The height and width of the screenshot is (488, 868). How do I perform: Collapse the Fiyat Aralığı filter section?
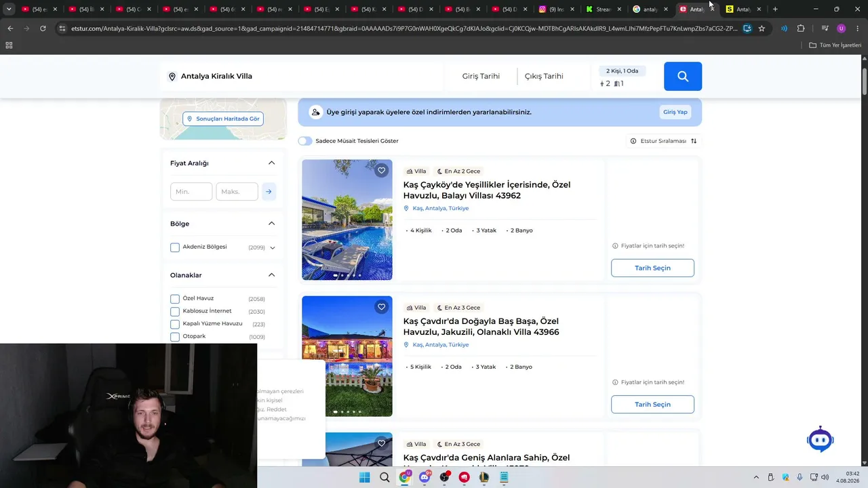coord(271,163)
